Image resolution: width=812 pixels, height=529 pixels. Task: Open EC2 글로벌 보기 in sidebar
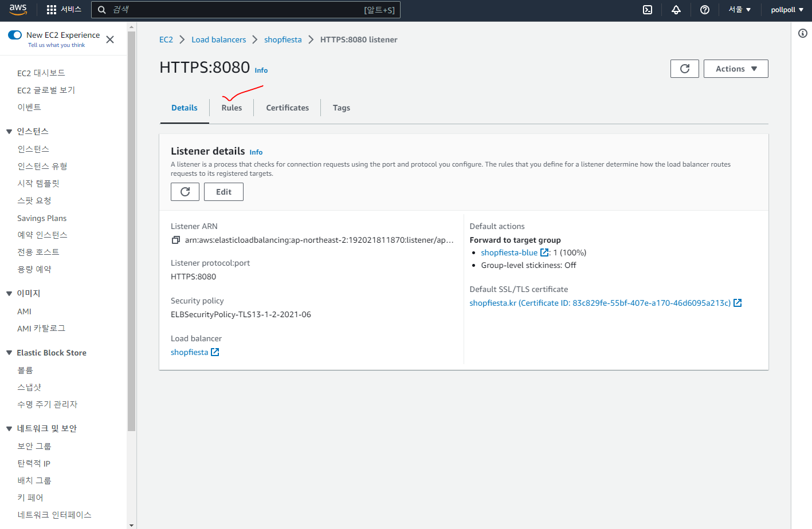tap(46, 90)
